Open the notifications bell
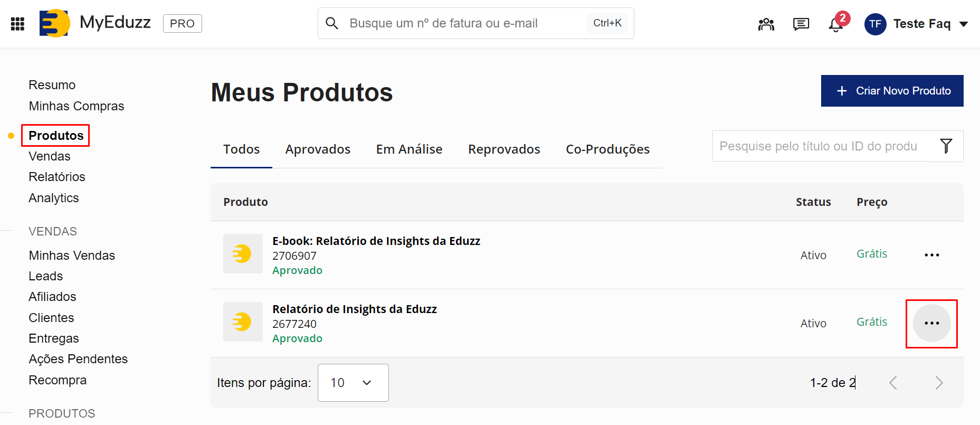The width and height of the screenshot is (980, 425). coord(835,25)
